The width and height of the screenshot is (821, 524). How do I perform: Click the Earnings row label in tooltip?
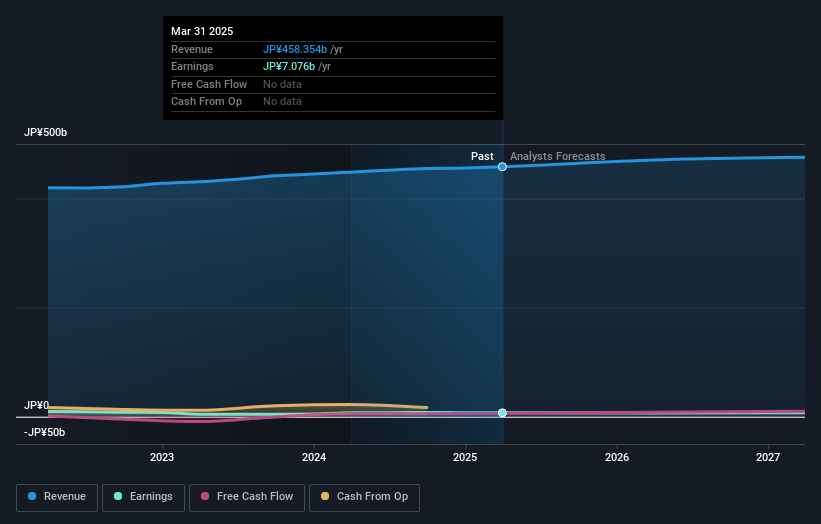pos(192,66)
